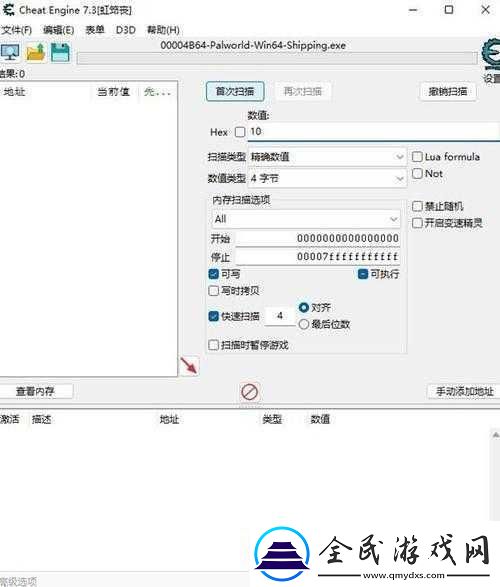The width and height of the screenshot is (500, 587).
Task: Enable the 写时拷贝 checkbox
Action: [x=213, y=291]
